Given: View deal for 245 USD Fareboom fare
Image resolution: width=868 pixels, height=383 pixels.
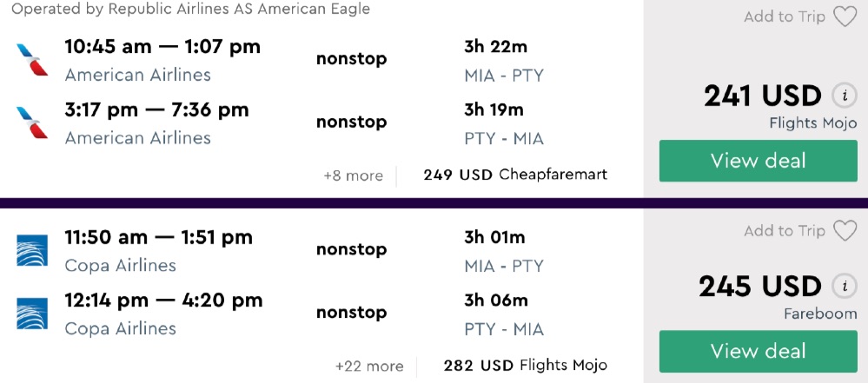Looking at the screenshot, I should pos(758,351).
